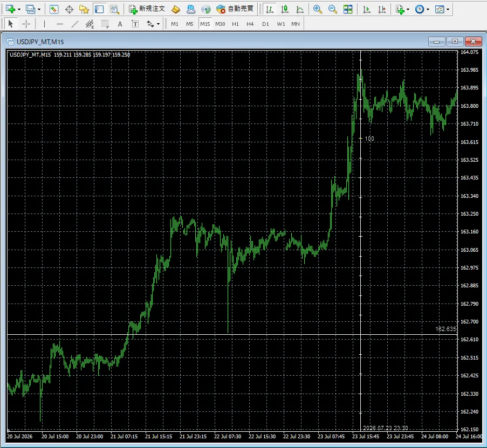This screenshot has width=487, height=448.
Task: Expand the New Chart dropdown arrow
Action: [x=19, y=9]
